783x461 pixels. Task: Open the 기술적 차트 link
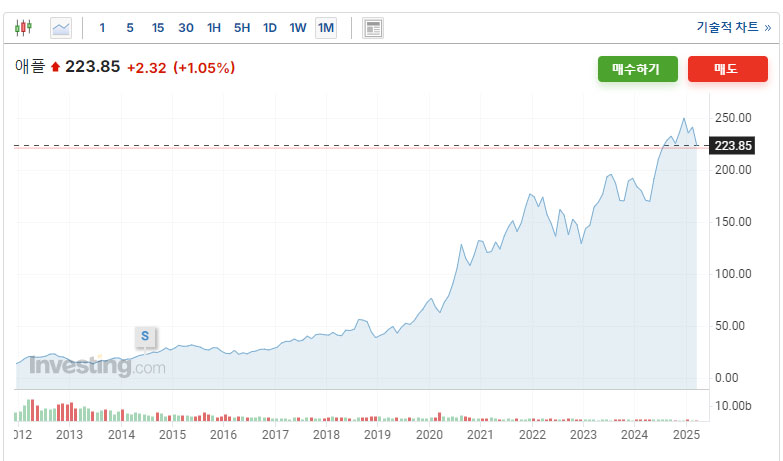click(x=734, y=27)
